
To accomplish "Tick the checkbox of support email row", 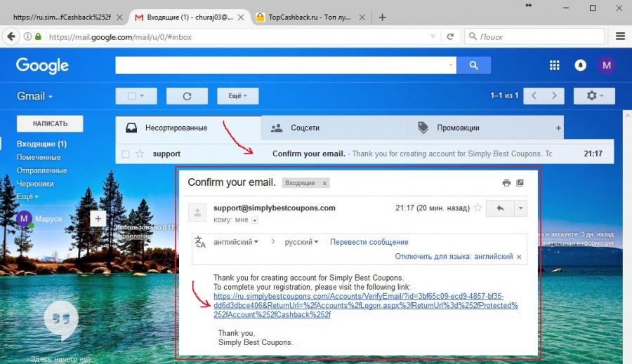I will (x=126, y=154).
